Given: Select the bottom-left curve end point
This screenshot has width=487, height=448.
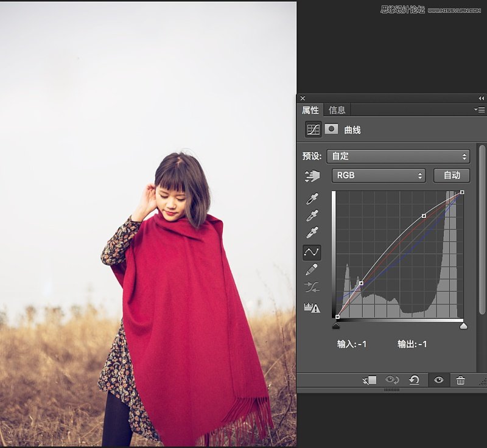Looking at the screenshot, I should [338, 317].
